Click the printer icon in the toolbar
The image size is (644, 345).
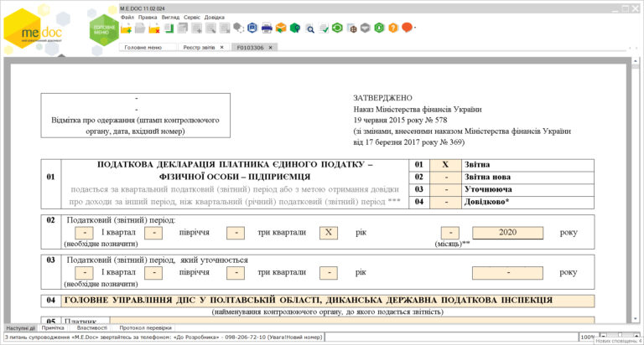click(267, 28)
